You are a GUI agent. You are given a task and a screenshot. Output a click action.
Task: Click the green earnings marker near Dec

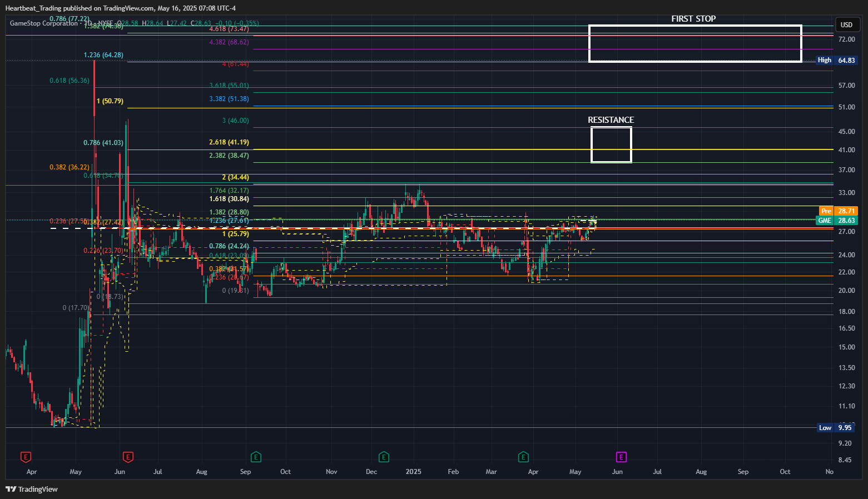point(384,457)
